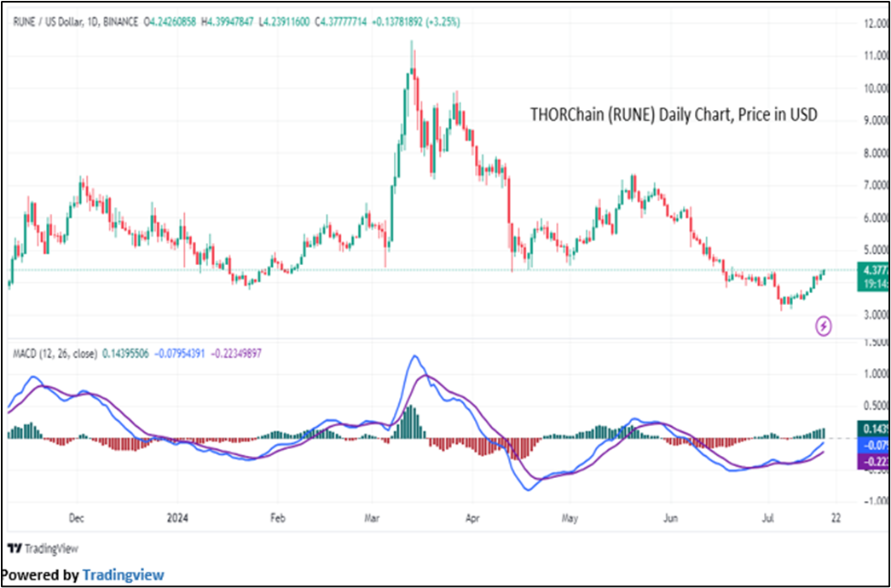The width and height of the screenshot is (891, 588).
Task: Click the Mar label on the time axis
Action: tap(372, 519)
